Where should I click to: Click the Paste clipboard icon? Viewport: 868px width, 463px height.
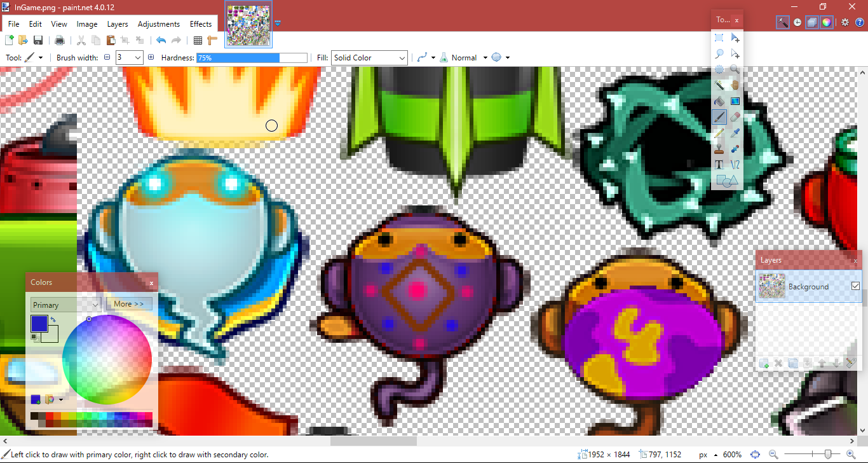point(111,41)
